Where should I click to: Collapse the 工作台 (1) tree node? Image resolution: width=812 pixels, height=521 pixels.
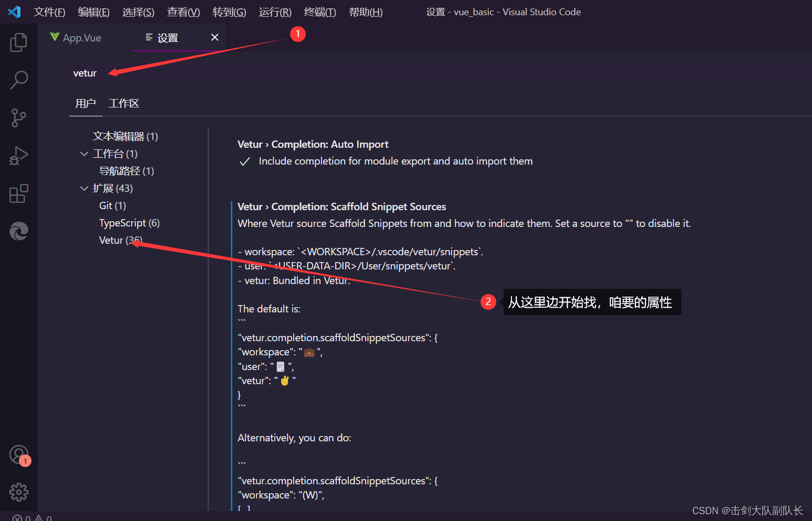point(84,154)
